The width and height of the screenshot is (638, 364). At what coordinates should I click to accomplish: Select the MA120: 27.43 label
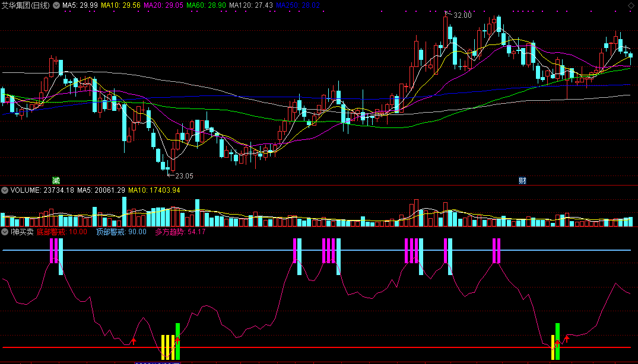(x=251, y=5)
